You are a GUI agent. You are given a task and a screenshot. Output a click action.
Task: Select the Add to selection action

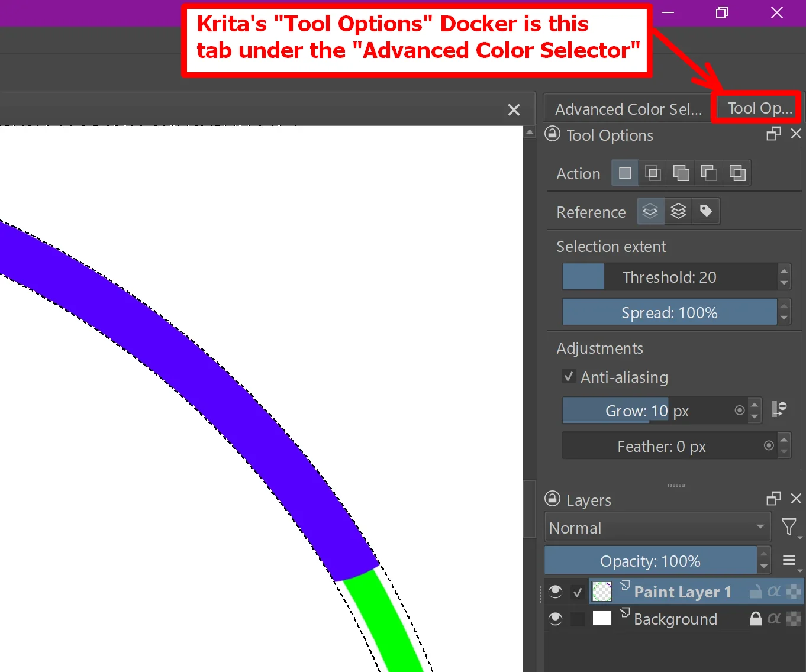point(681,173)
